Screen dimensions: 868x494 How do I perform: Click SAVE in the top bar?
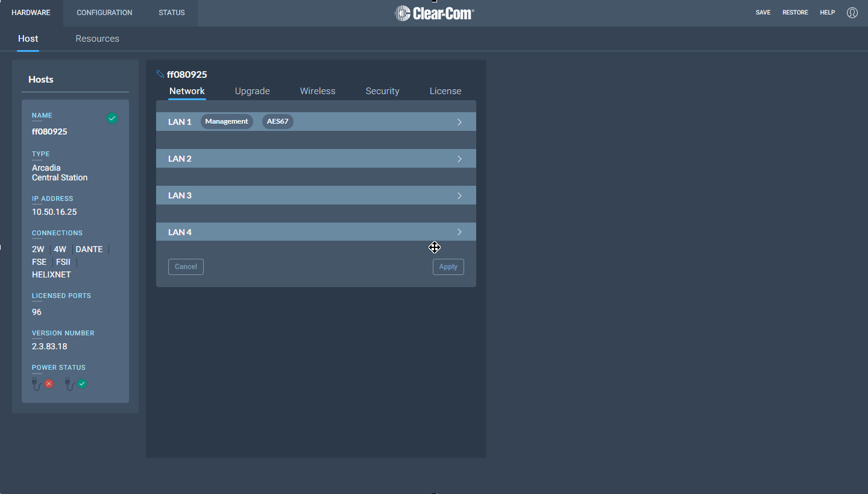tap(763, 13)
